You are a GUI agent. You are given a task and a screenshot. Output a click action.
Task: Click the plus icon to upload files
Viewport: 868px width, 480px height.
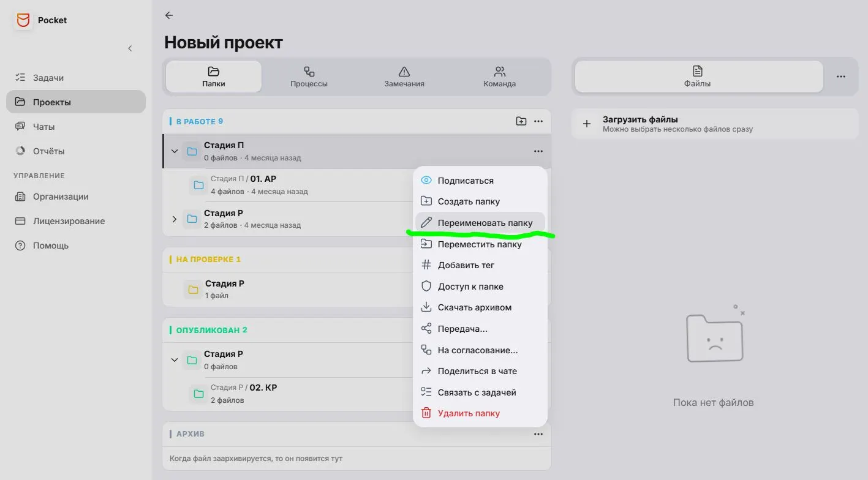(x=587, y=124)
